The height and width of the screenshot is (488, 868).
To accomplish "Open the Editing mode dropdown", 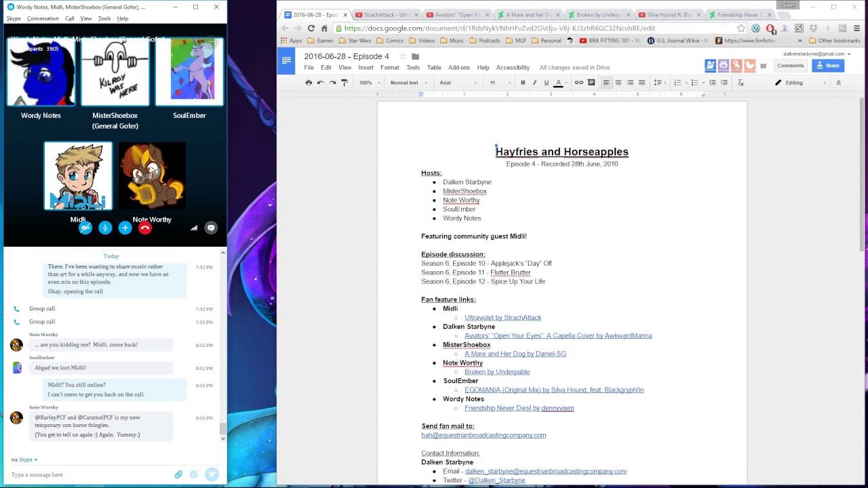I will pos(801,83).
